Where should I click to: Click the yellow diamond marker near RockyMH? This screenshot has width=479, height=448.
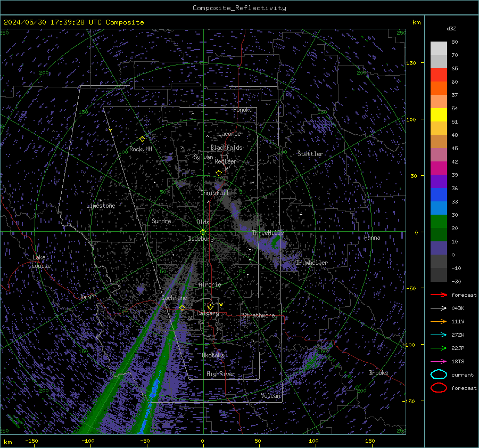coord(142,139)
